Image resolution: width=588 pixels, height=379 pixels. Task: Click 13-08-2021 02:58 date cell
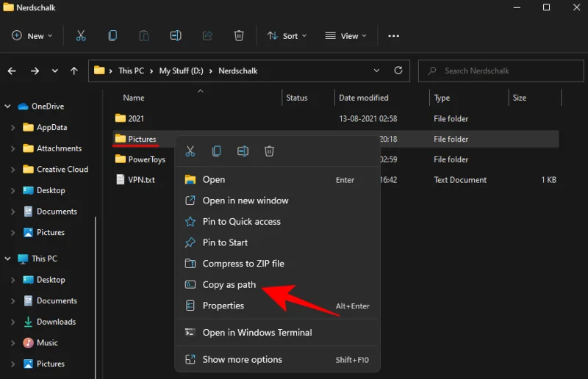[368, 119]
